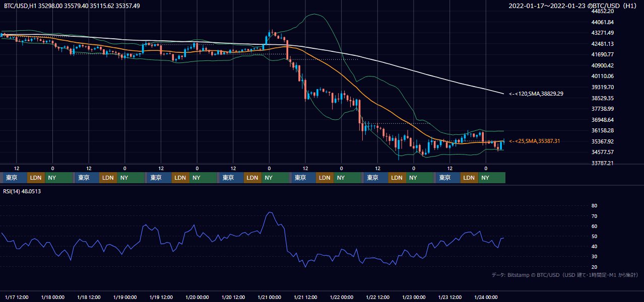Viewport: 644px width, 302px height.
Task: Click the 1/17 12:00 time axis label
Action: coord(17,297)
